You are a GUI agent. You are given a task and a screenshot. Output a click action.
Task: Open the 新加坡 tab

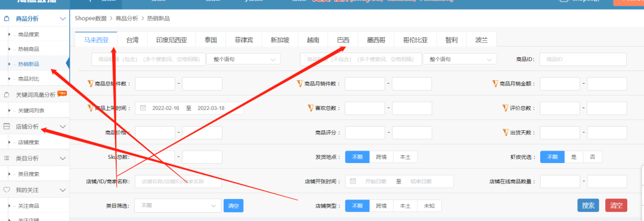[280, 40]
